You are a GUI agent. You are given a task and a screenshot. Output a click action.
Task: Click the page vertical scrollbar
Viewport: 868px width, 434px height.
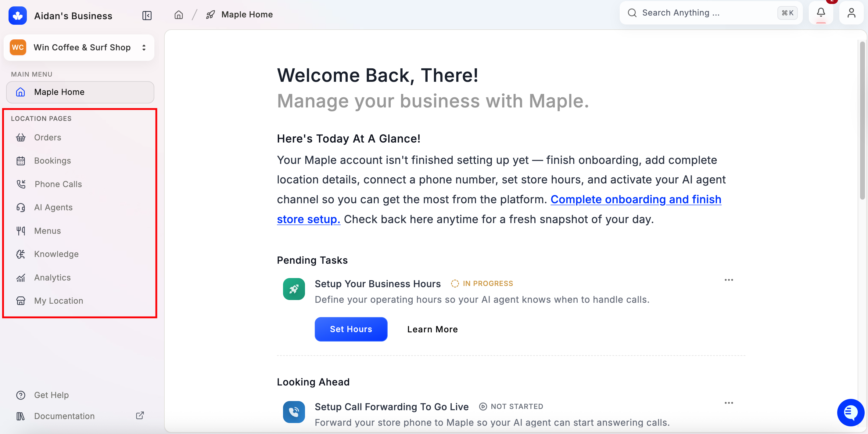coord(862,120)
